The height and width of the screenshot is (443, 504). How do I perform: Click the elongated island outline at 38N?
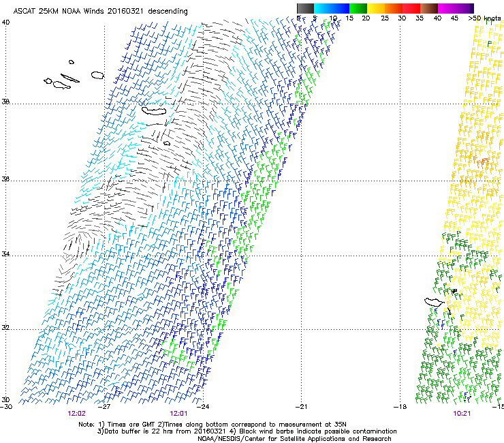click(154, 110)
